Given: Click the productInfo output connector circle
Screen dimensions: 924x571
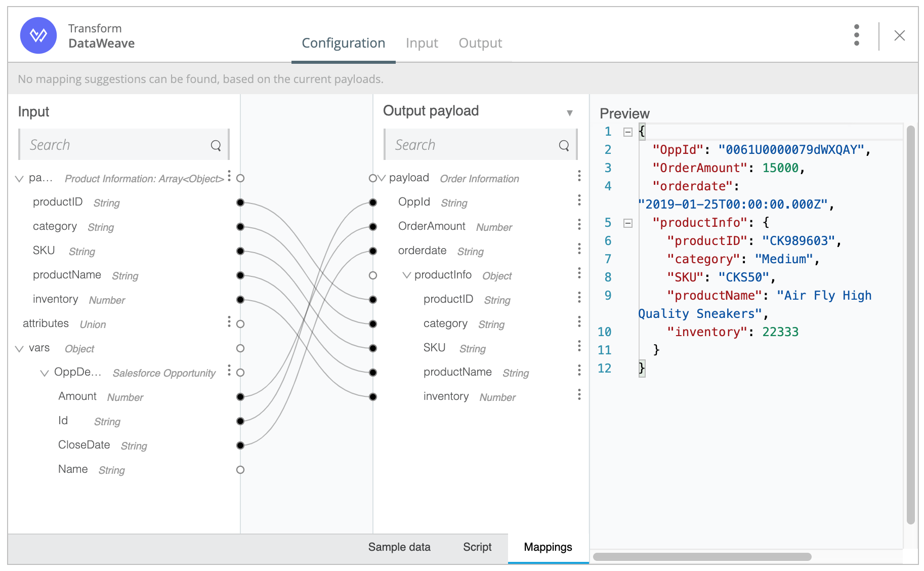Looking at the screenshot, I should point(373,275).
